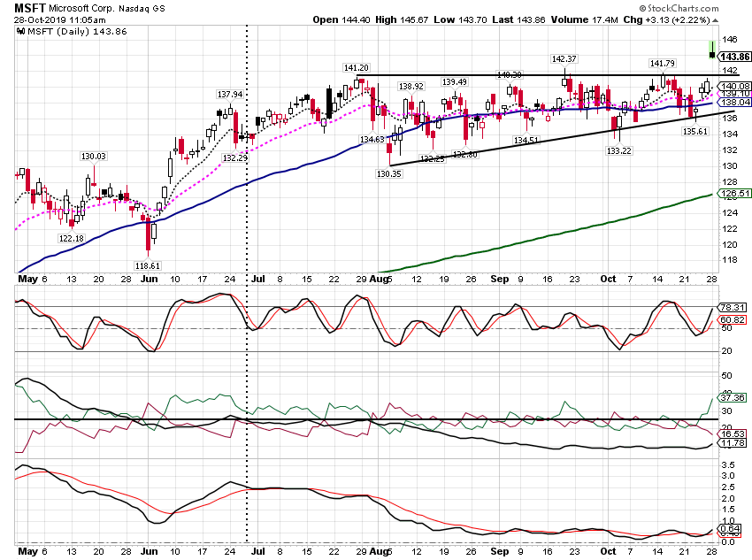Click the 138.04 blue moving average tag
Image resolution: width=752 pixels, height=560 pixels.
[x=733, y=102]
